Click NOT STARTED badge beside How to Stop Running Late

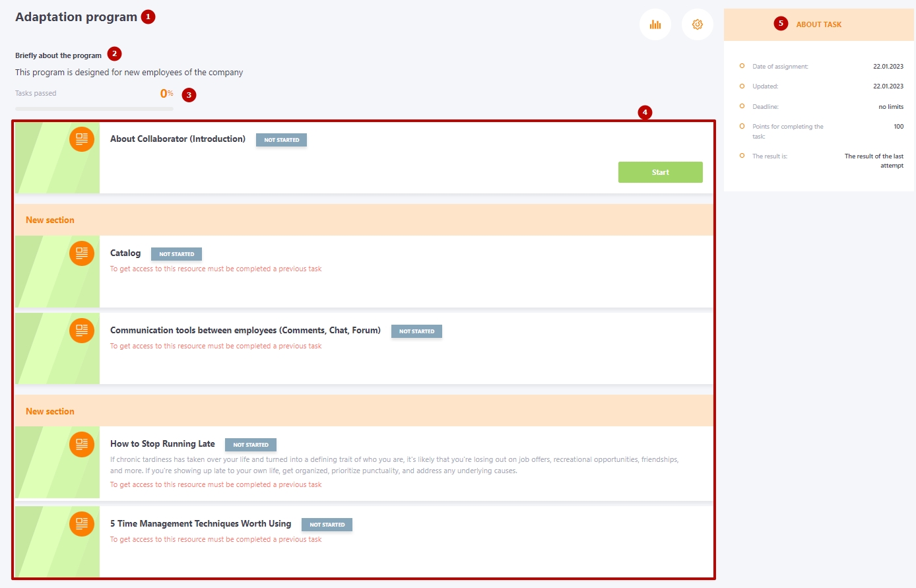click(251, 445)
